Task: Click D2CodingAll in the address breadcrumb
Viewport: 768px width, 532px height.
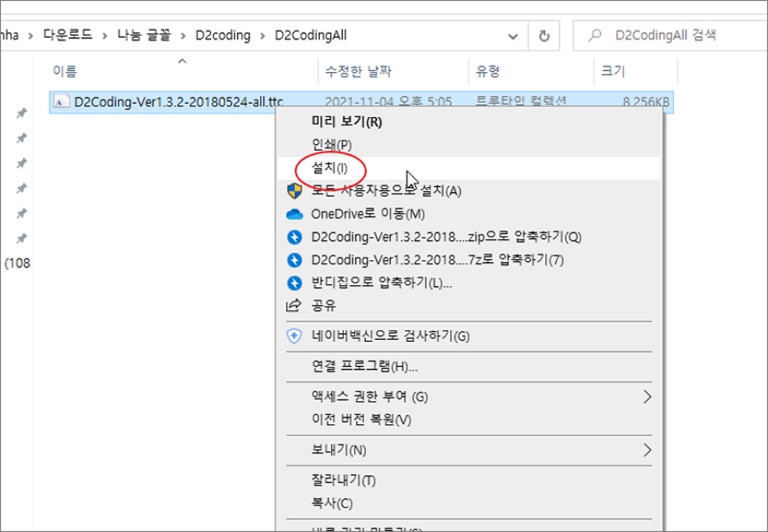Action: (x=311, y=36)
